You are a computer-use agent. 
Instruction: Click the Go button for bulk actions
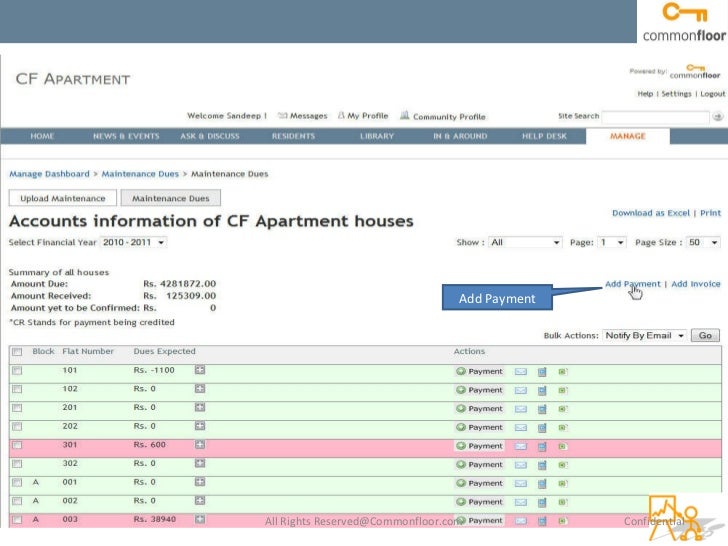[705, 335]
